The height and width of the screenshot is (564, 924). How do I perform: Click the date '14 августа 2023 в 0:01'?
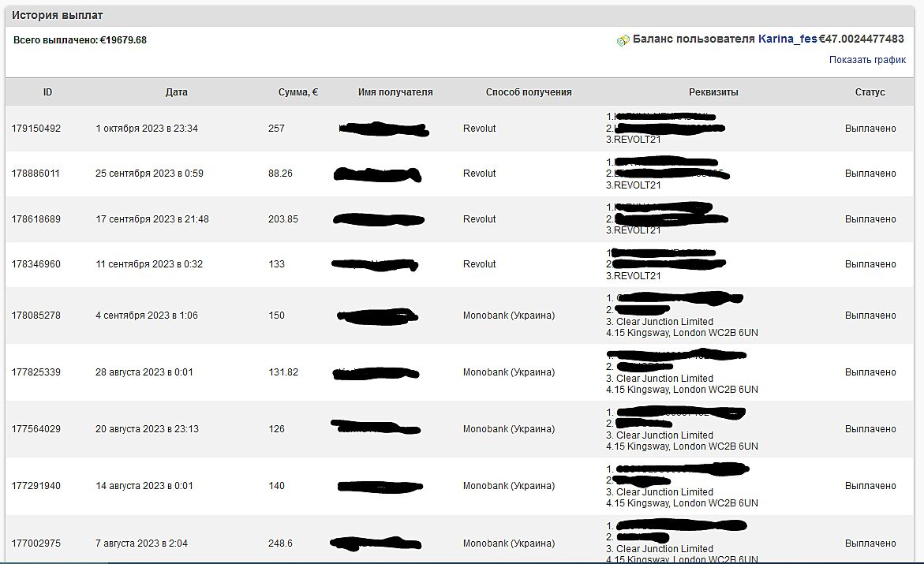click(144, 486)
